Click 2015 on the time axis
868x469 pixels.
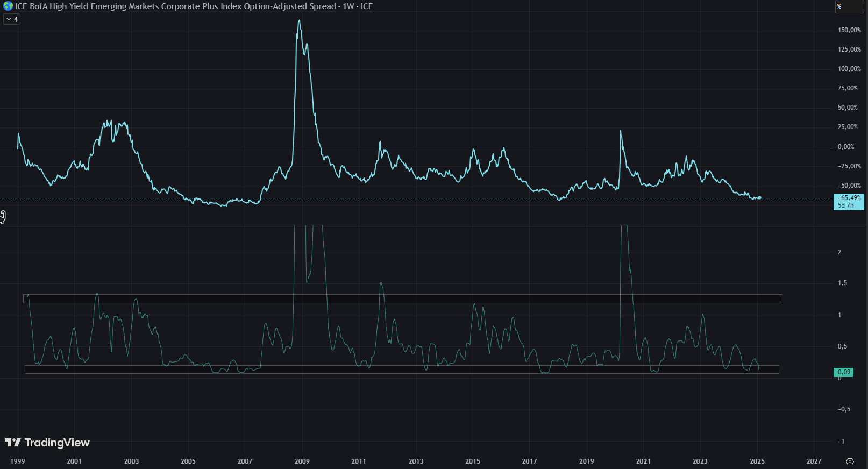(x=473, y=461)
